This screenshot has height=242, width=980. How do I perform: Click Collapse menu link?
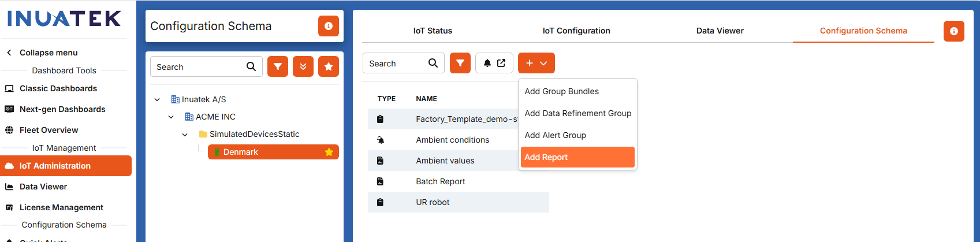coord(49,53)
